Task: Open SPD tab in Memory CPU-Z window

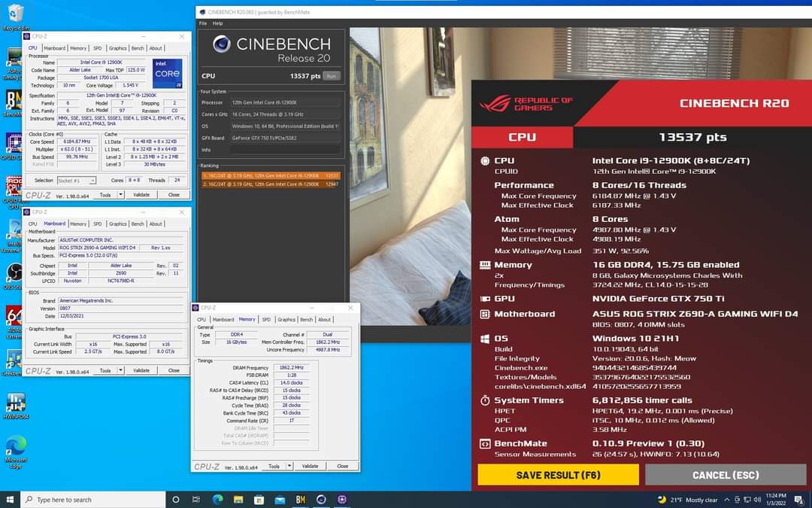Action: pos(266,320)
